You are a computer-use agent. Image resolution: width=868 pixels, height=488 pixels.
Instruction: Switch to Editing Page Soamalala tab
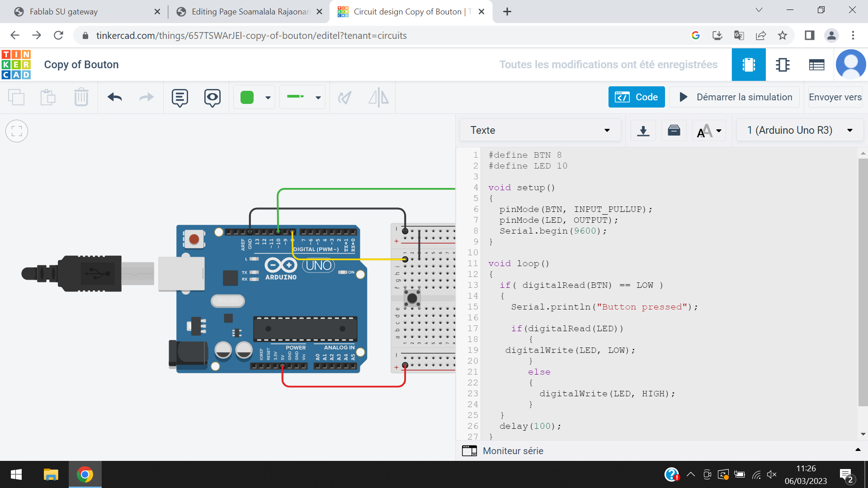[250, 12]
